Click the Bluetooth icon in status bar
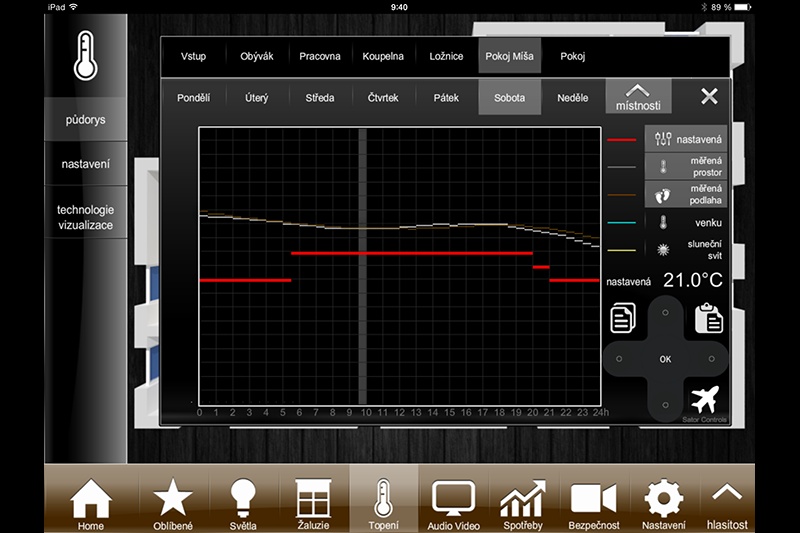This screenshot has width=800, height=533. [x=704, y=7]
